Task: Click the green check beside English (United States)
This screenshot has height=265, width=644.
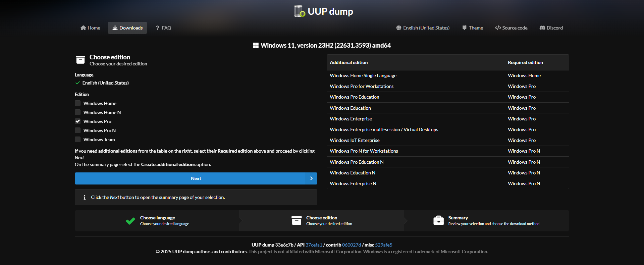Action: (x=77, y=83)
